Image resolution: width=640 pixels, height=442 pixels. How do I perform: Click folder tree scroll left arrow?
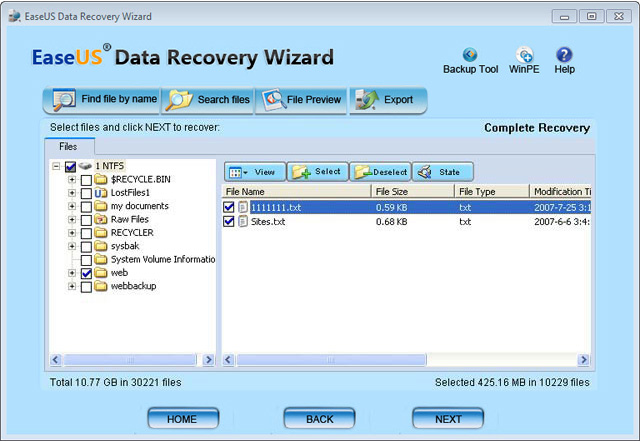pyautogui.click(x=56, y=360)
